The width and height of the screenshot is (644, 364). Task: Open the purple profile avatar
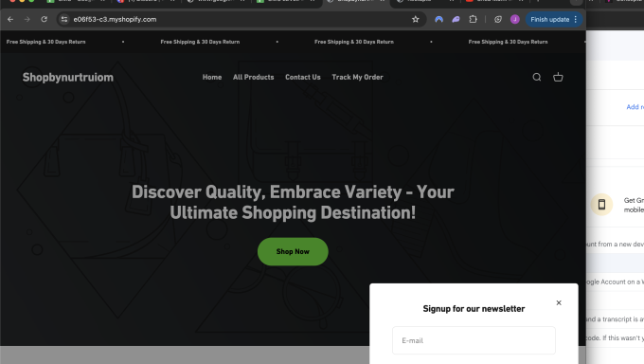[x=514, y=19]
